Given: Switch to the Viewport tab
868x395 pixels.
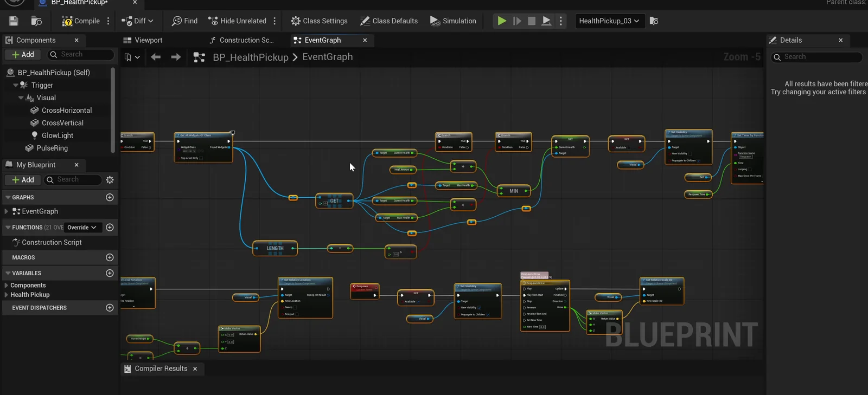Looking at the screenshot, I should coord(143,40).
